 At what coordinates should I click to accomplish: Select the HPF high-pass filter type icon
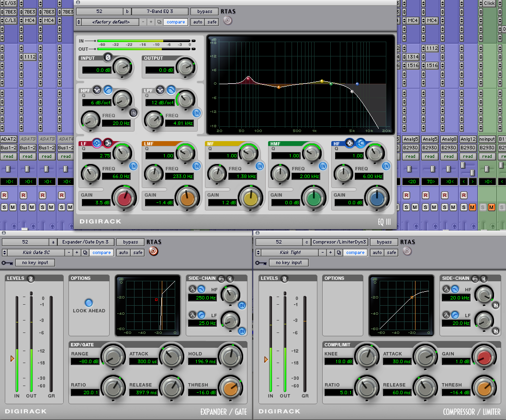click(x=108, y=90)
